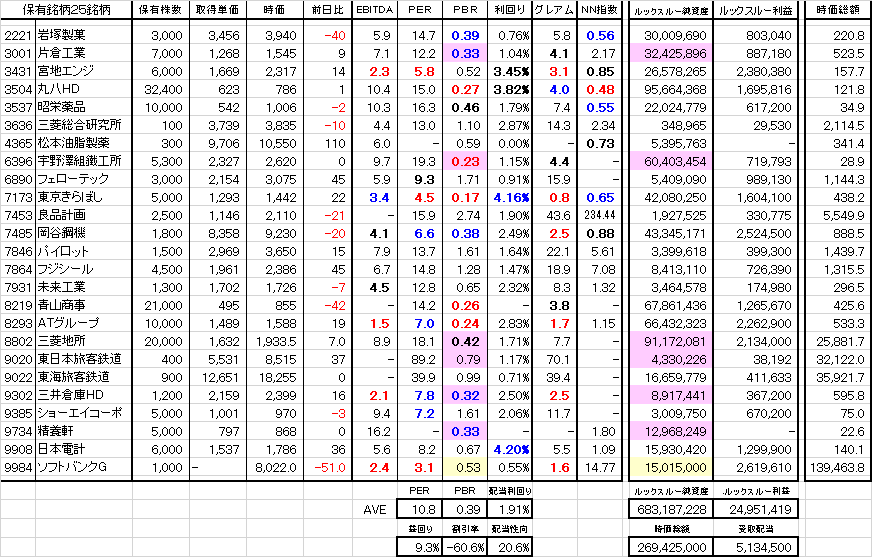
Task: Click share count 32,400
Action: click(x=163, y=89)
